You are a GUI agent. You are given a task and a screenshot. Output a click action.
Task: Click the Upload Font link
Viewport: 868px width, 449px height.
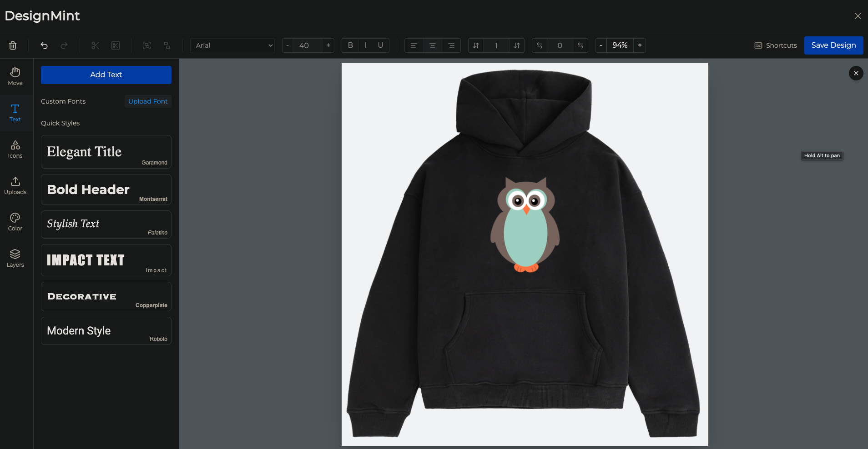[x=148, y=101]
